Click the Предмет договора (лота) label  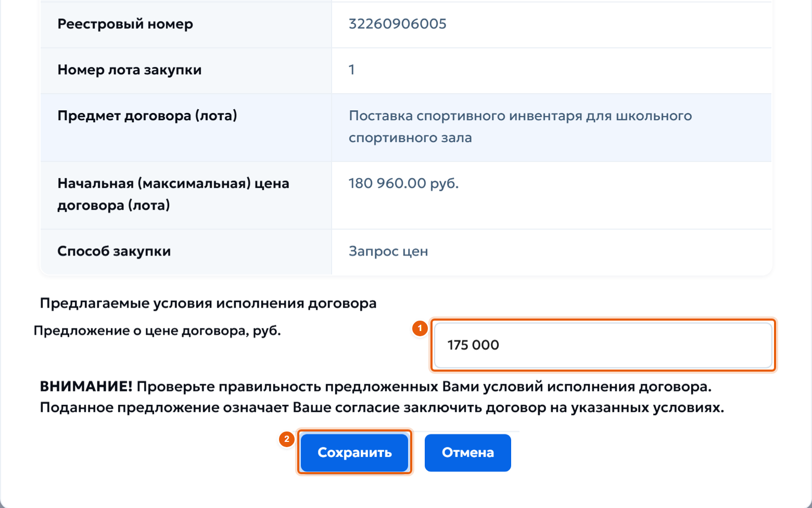click(147, 116)
